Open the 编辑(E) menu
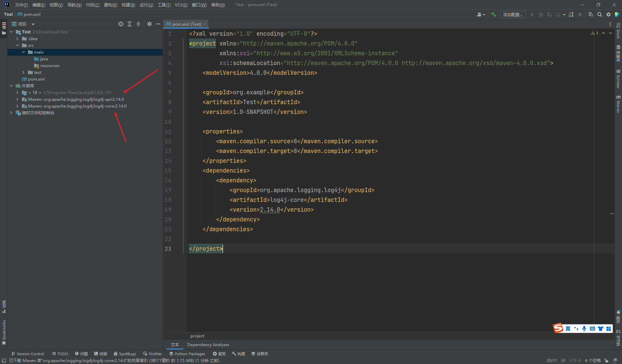This screenshot has height=364, width=622. coord(39,5)
